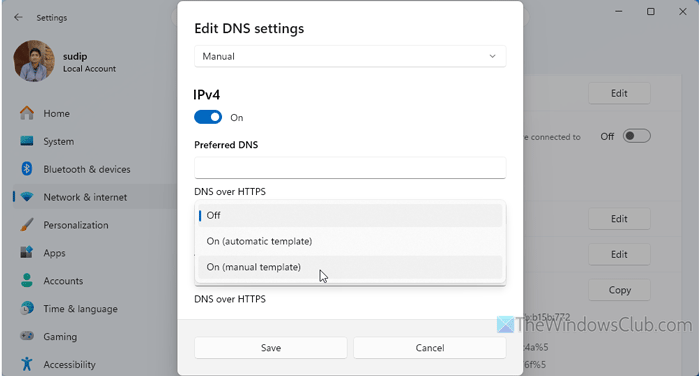Maximize the Settings window
The width and height of the screenshot is (700, 376).
pyautogui.click(x=651, y=12)
